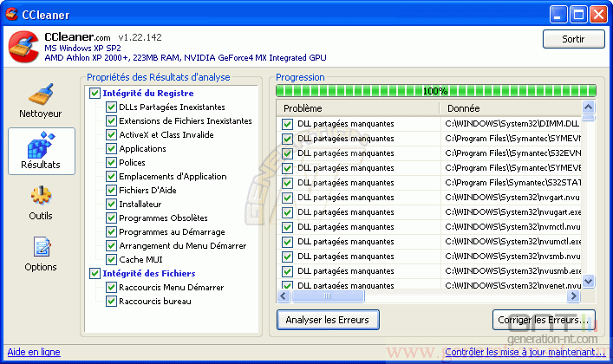Open the Nettoyeur brush icon section
The height and width of the screenshot is (364, 613).
(41, 101)
